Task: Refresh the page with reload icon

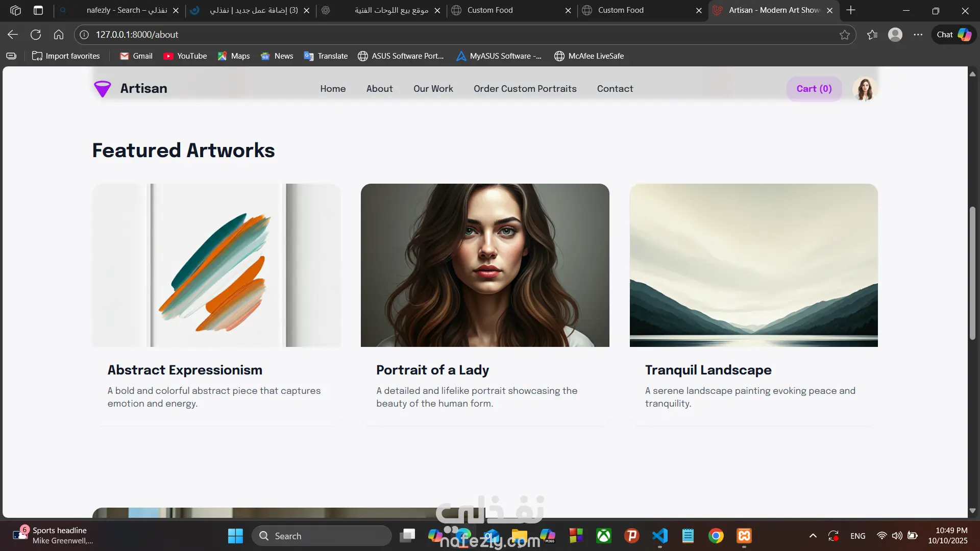Action: (x=36, y=35)
